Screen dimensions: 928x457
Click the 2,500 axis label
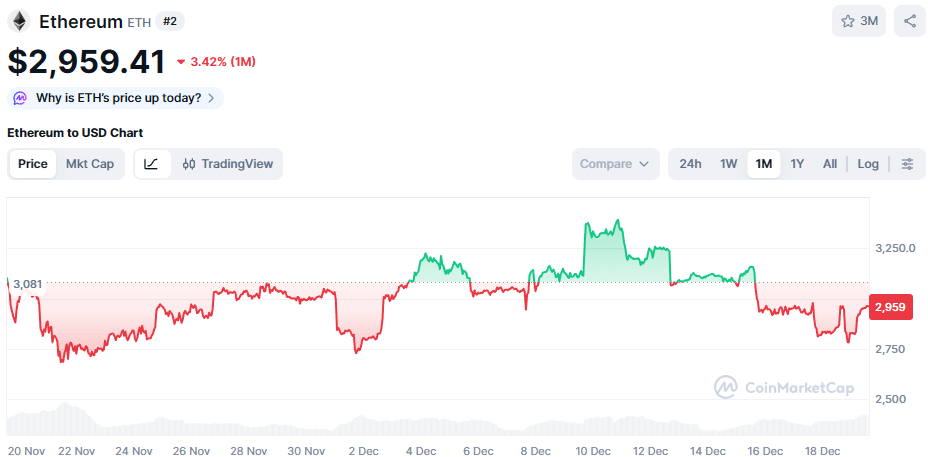pyautogui.click(x=891, y=399)
